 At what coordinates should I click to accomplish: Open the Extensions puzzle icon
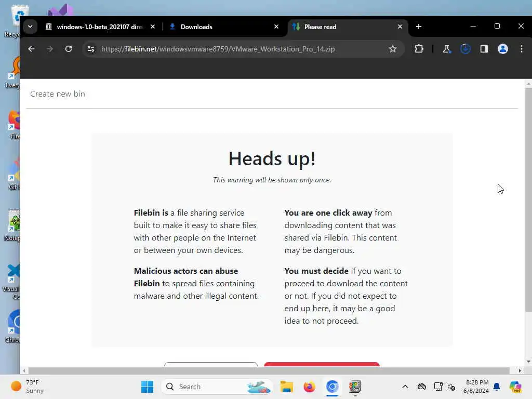pyautogui.click(x=419, y=49)
